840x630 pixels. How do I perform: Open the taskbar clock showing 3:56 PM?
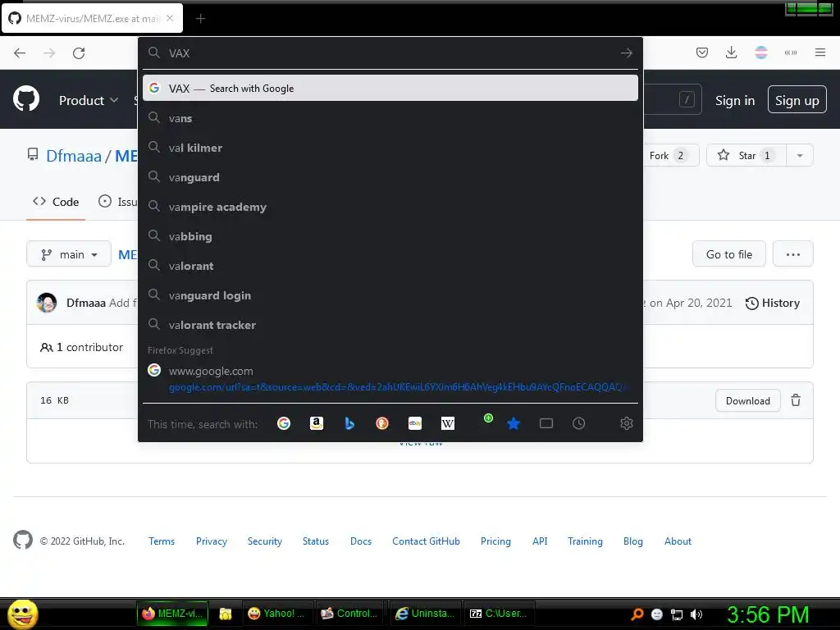coord(768,614)
